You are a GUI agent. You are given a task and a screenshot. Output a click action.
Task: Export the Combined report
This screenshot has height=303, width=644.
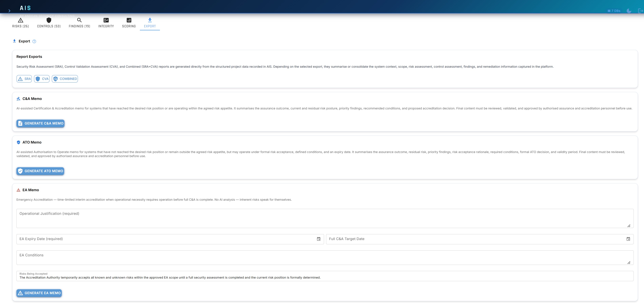pyautogui.click(x=65, y=79)
